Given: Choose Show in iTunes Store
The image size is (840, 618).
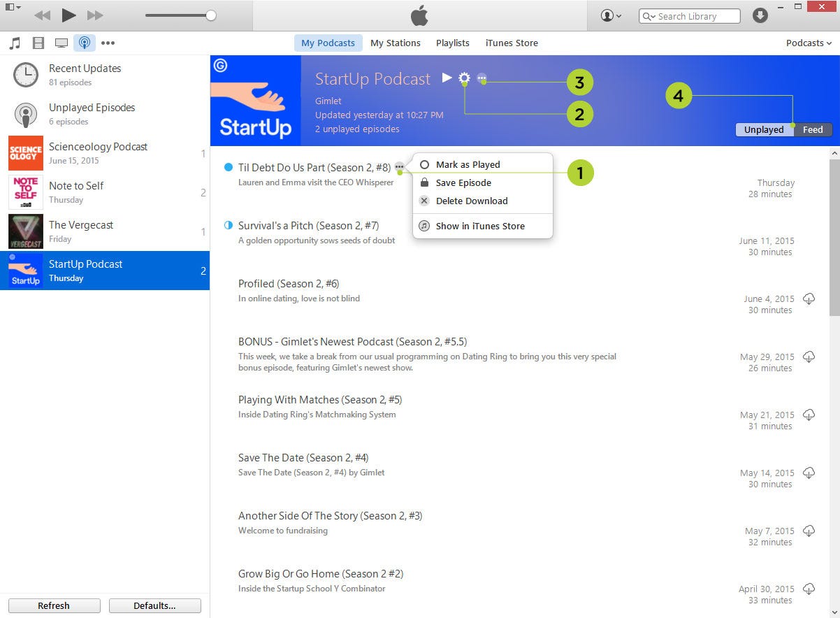Looking at the screenshot, I should tap(483, 227).
